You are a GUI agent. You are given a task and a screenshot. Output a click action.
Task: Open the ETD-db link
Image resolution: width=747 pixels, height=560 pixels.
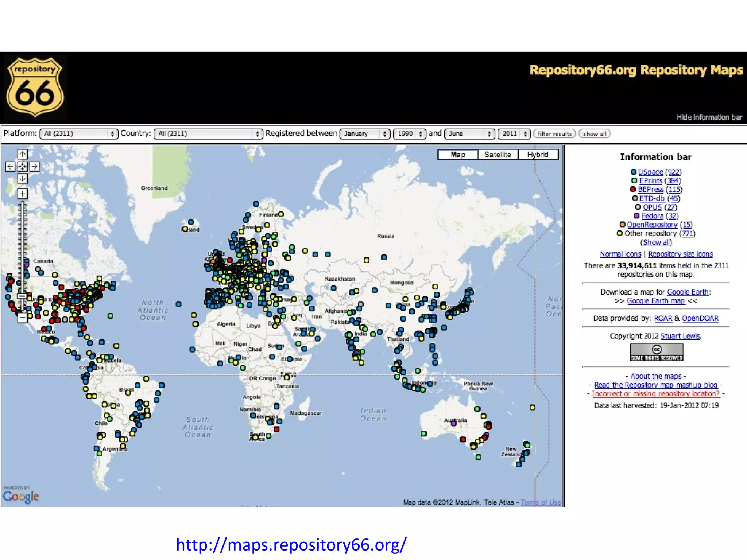[x=652, y=198]
